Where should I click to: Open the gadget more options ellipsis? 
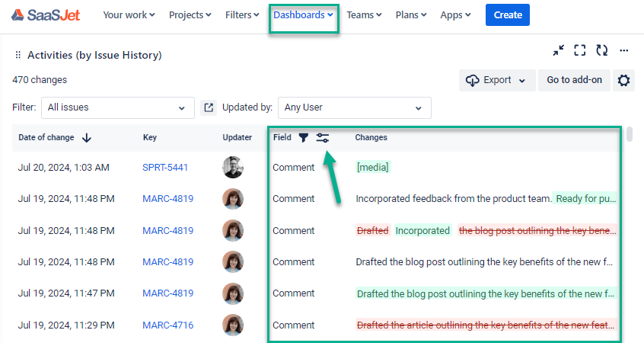[624, 50]
